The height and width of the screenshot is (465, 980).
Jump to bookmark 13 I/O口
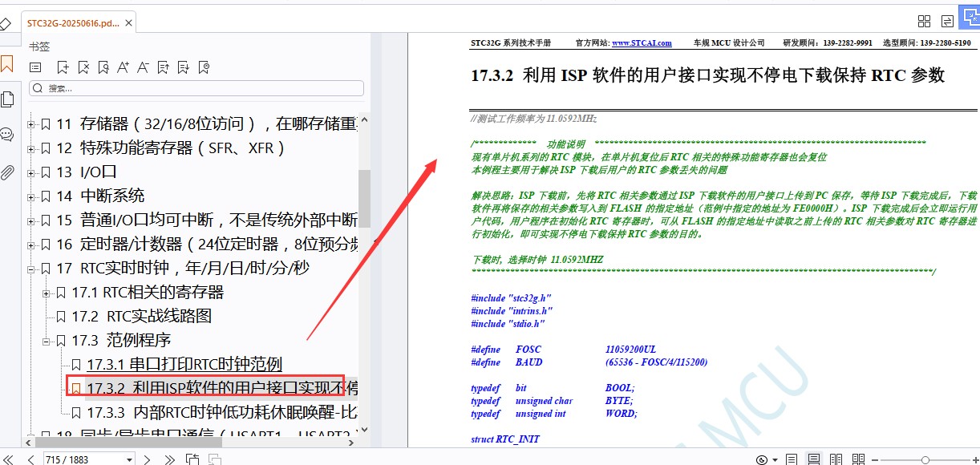click(x=87, y=172)
